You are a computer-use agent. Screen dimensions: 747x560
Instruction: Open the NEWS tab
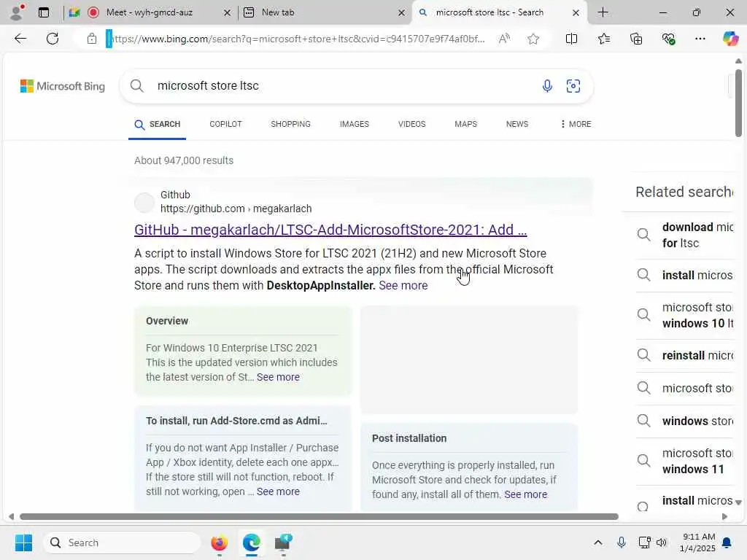point(517,124)
